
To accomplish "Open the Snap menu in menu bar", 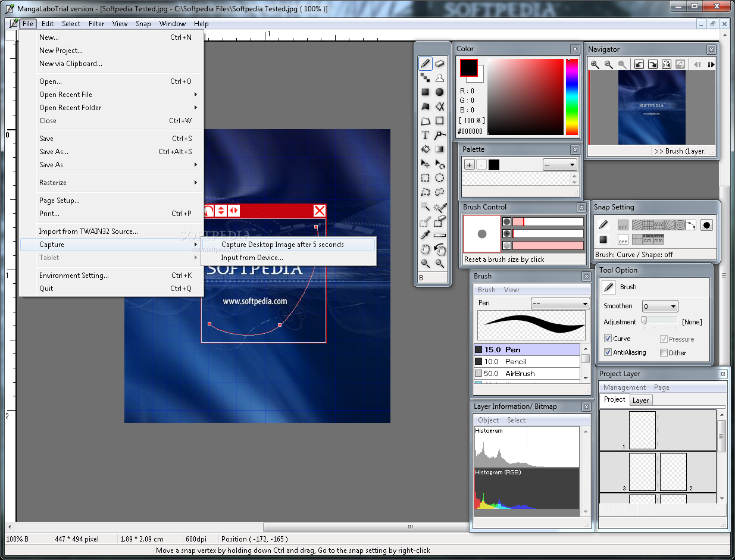I will [143, 24].
